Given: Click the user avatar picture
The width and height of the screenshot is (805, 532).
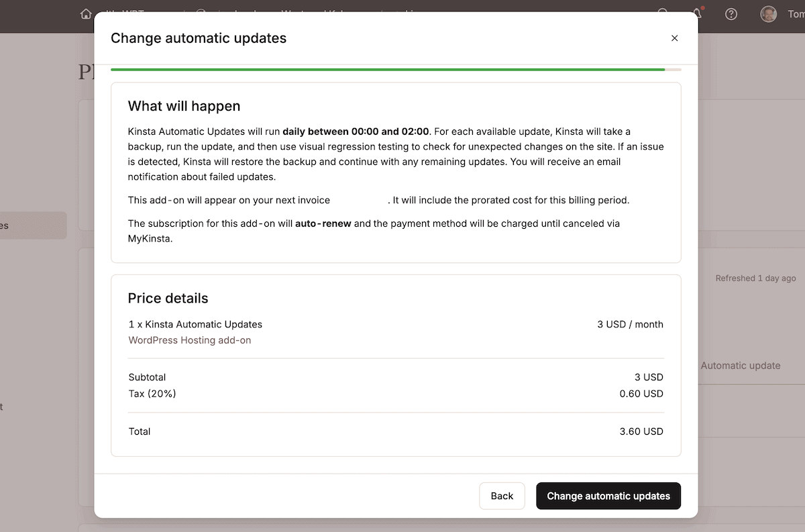Looking at the screenshot, I should pos(768,14).
